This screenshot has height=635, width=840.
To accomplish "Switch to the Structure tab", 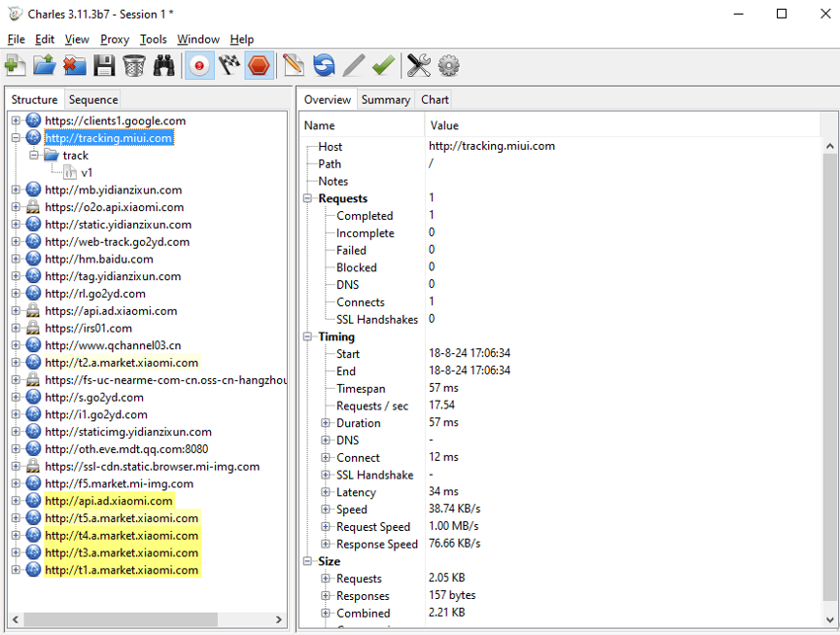I will point(34,99).
